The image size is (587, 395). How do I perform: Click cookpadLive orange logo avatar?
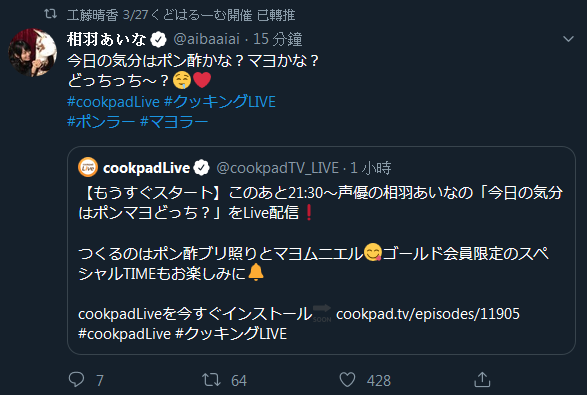pos(88,167)
